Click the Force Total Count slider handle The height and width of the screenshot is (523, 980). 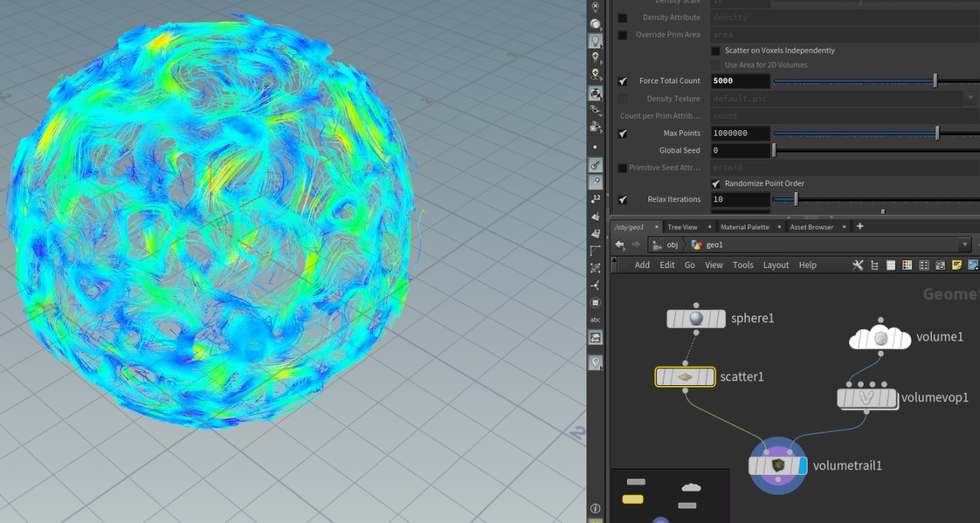[935, 81]
